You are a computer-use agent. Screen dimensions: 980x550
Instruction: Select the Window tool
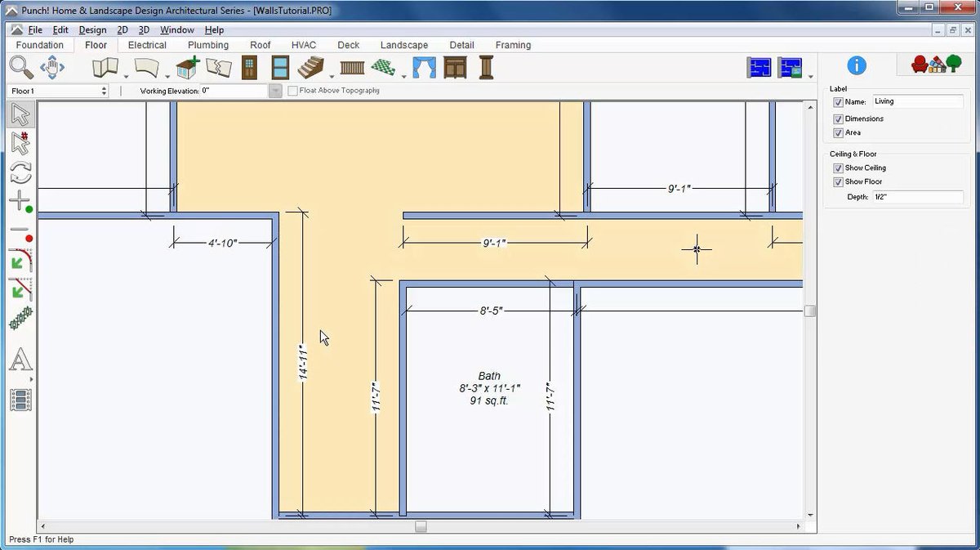pyautogui.click(x=280, y=67)
